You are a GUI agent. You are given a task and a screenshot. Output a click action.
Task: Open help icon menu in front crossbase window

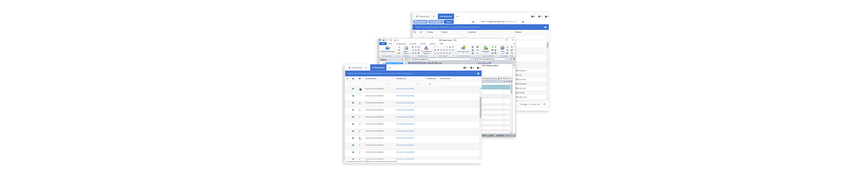[466, 68]
